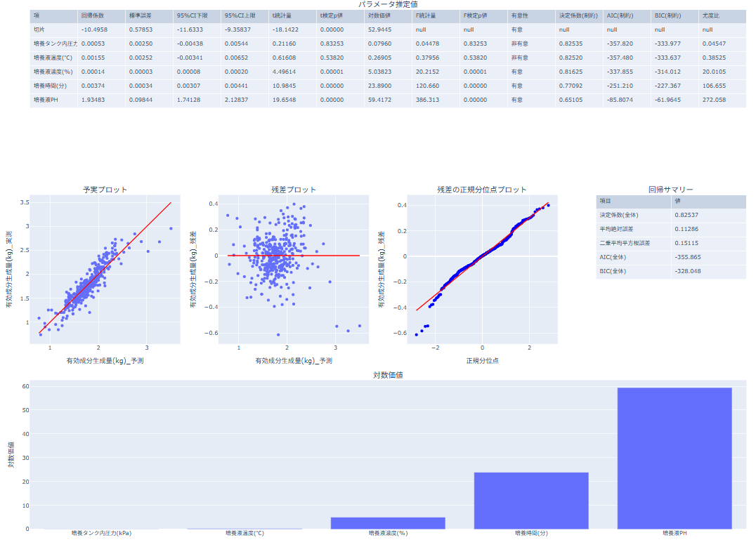Image resolution: width=756 pixels, height=540 pixels.
Task: Click the 切片 row label in the table
Action: 40,29
